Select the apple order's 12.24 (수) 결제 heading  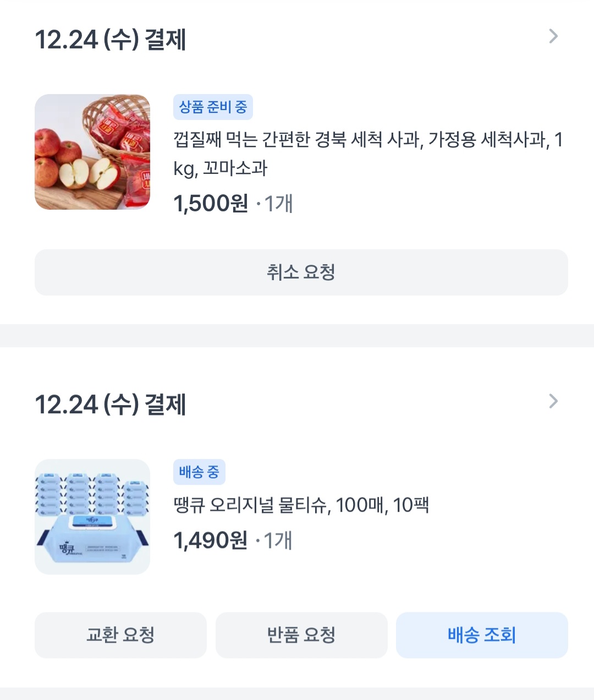point(111,40)
